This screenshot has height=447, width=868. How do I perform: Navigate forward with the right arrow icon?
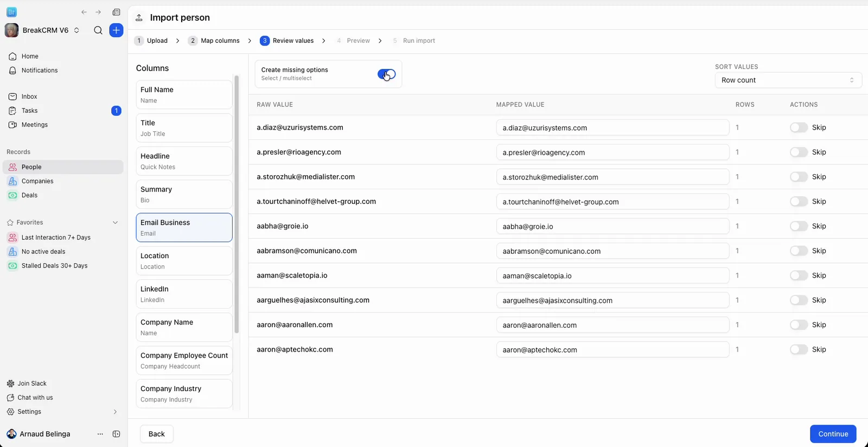pos(98,12)
